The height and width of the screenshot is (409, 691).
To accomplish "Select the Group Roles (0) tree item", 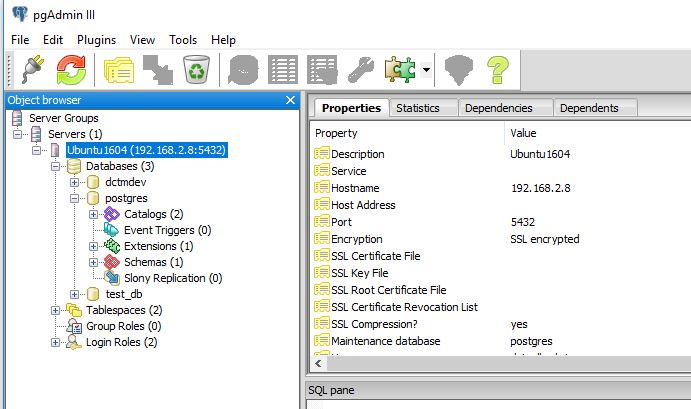I will click(x=123, y=326).
